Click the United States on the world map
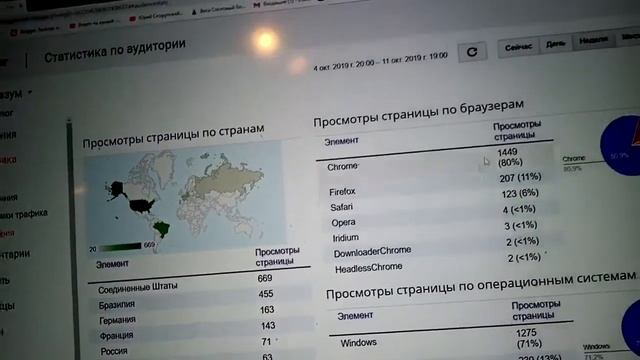The width and height of the screenshot is (640, 360). coord(142,205)
